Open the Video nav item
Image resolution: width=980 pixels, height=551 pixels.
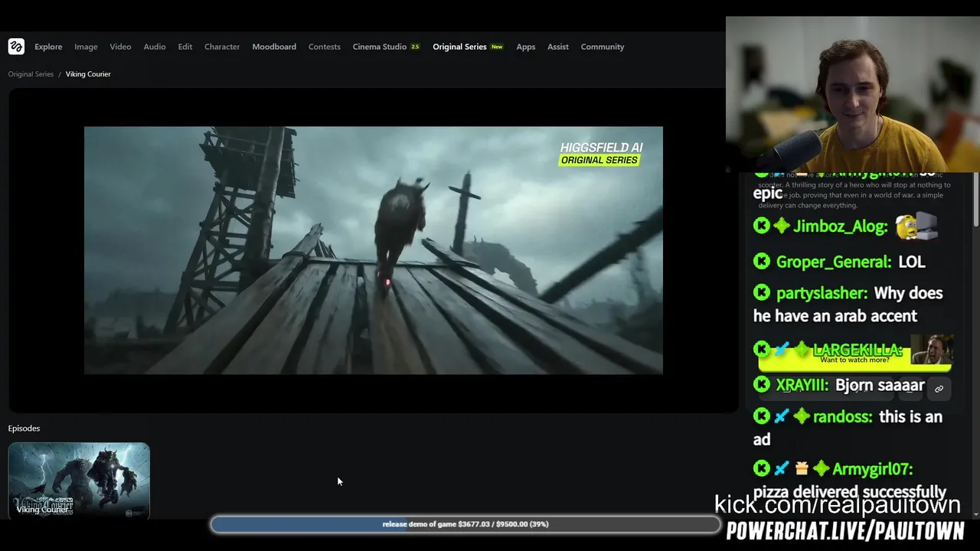pos(120,47)
